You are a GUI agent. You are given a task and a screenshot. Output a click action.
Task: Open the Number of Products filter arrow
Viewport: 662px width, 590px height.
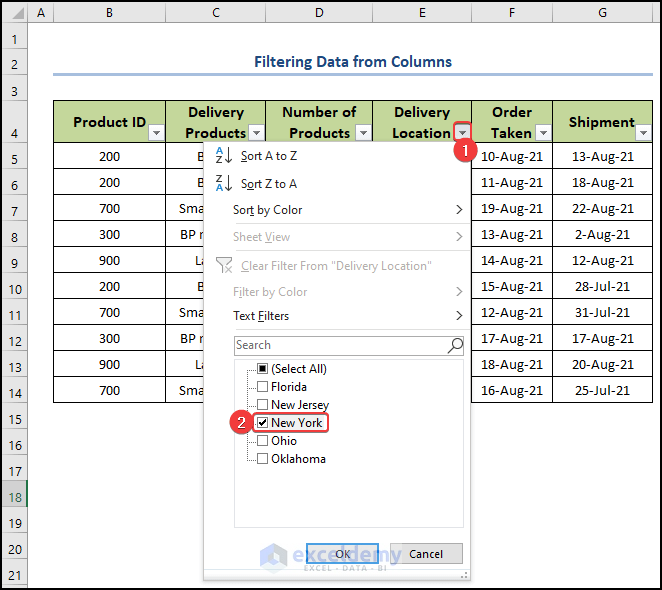pyautogui.click(x=362, y=133)
